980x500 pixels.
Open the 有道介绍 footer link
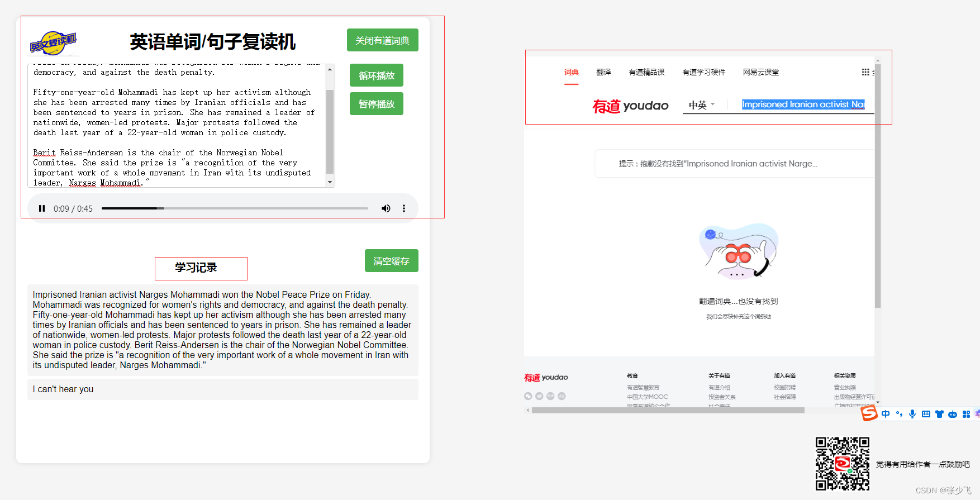pos(719,388)
